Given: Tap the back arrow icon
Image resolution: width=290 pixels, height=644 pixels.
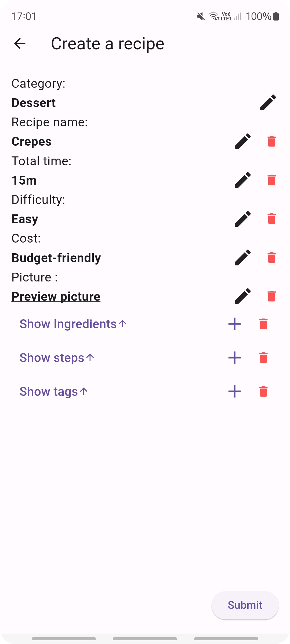Looking at the screenshot, I should click(20, 43).
